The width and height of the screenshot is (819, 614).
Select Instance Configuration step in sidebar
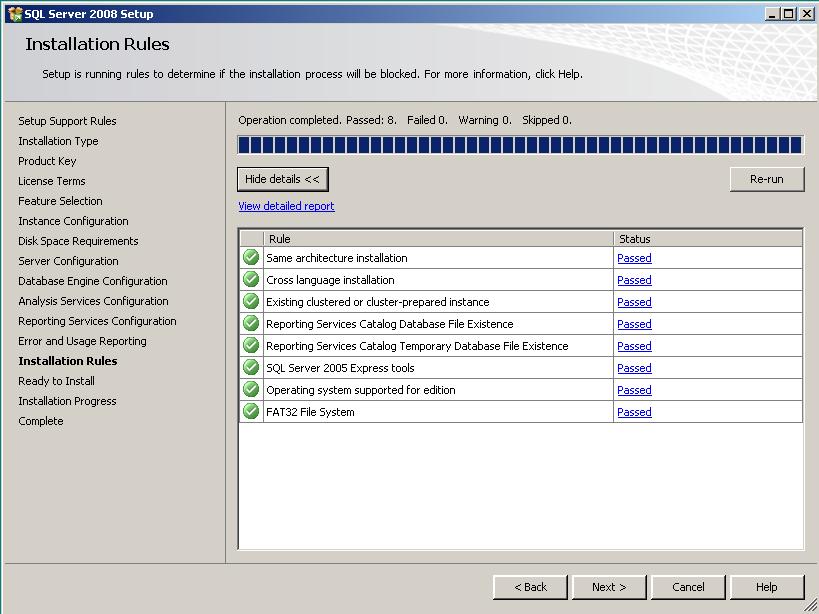pos(73,221)
